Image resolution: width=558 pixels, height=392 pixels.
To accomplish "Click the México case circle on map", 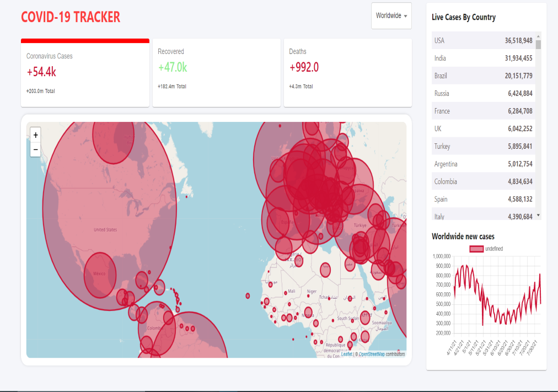I will click(x=100, y=275).
